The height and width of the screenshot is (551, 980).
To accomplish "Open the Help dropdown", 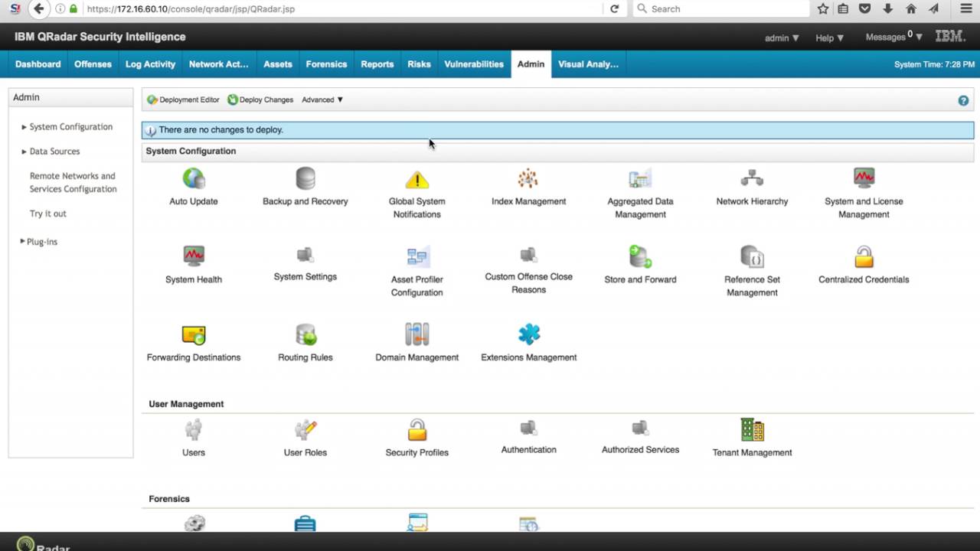I will click(829, 37).
